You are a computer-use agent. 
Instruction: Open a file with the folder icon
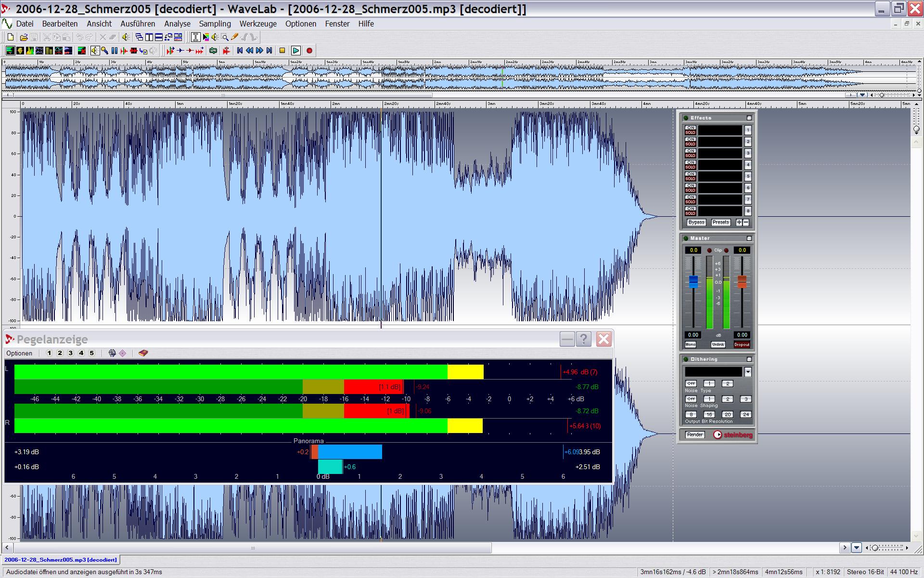tap(24, 37)
